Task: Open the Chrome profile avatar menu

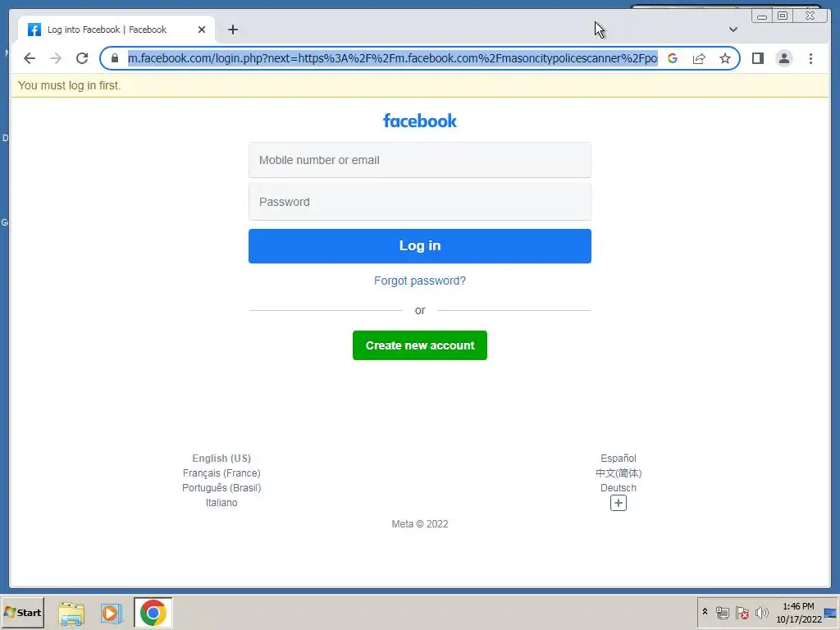Action: (783, 58)
